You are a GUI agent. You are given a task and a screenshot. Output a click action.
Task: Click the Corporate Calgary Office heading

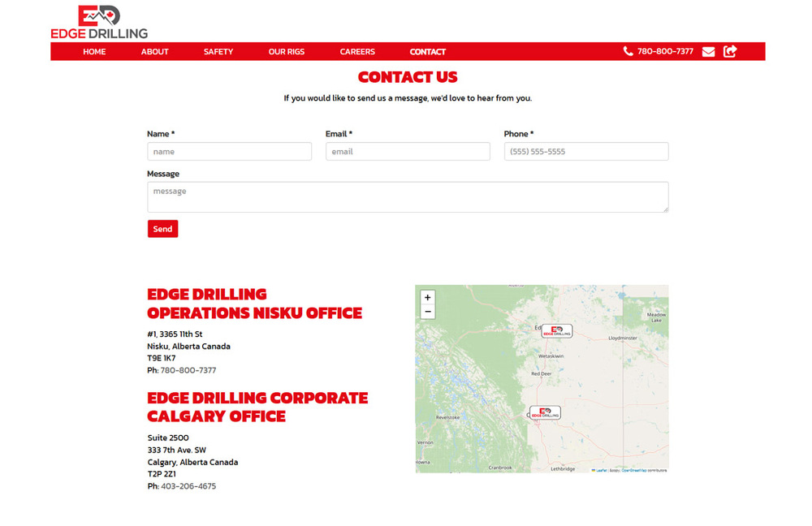pyautogui.click(x=258, y=407)
